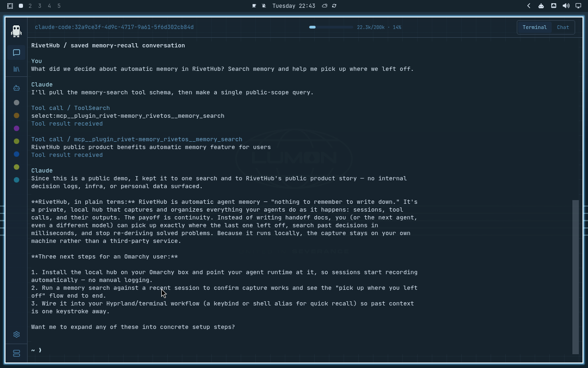Open settings gear in sidebar
Viewport: 588px width, 368px height.
pyautogui.click(x=16, y=334)
